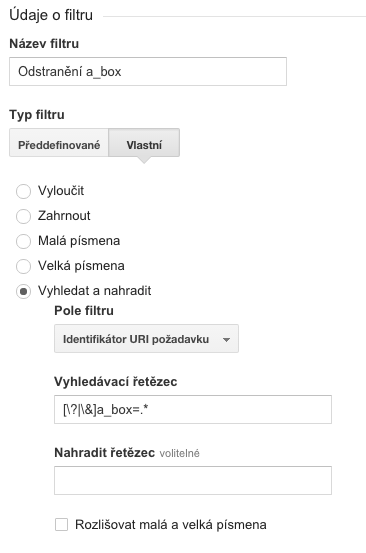This screenshot has height=553, width=366.
Task: Switch to the Vlastní filter type tab
Action: 144,142
